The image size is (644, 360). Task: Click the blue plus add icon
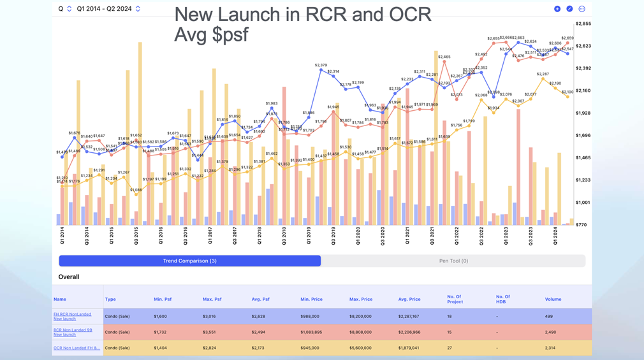pos(557,9)
